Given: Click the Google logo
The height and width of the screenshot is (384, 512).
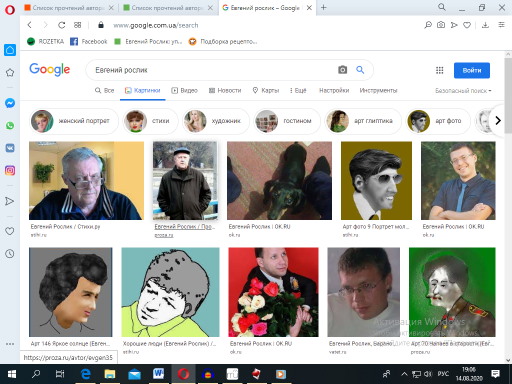Looking at the screenshot, I should [x=50, y=69].
